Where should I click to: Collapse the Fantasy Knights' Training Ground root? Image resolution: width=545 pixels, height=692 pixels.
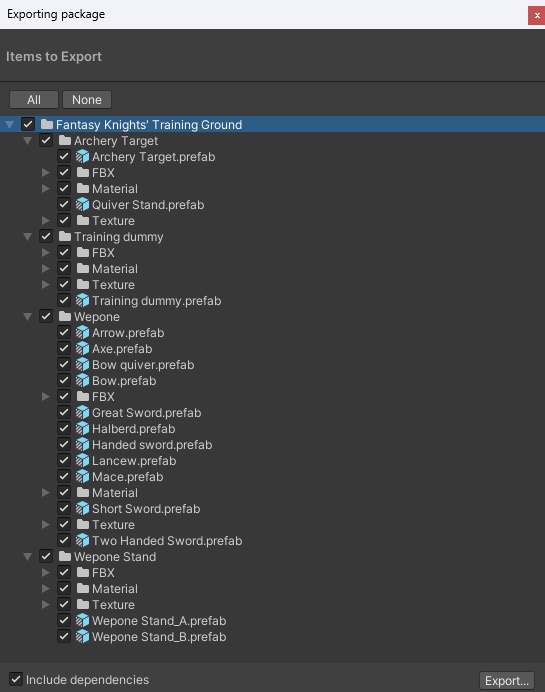pos(9,125)
